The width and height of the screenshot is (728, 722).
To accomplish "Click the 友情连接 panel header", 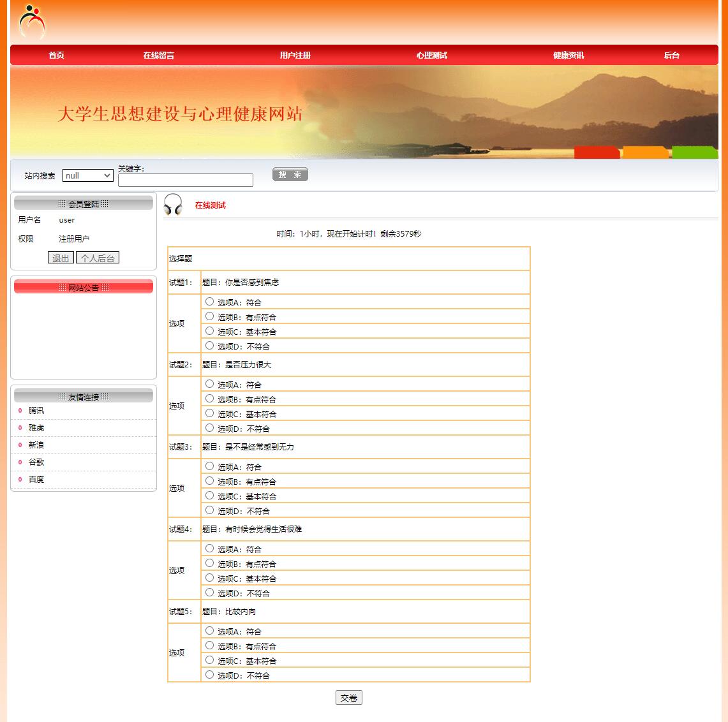I will [83, 395].
